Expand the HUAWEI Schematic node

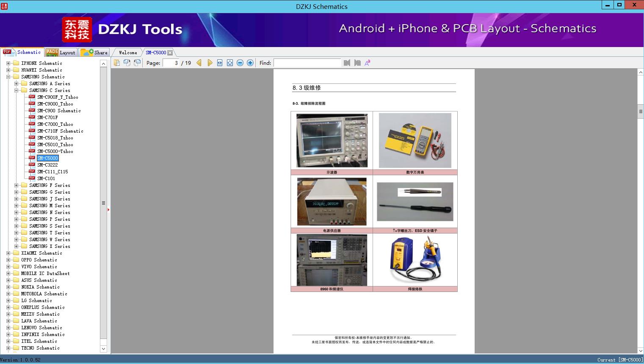coord(8,70)
